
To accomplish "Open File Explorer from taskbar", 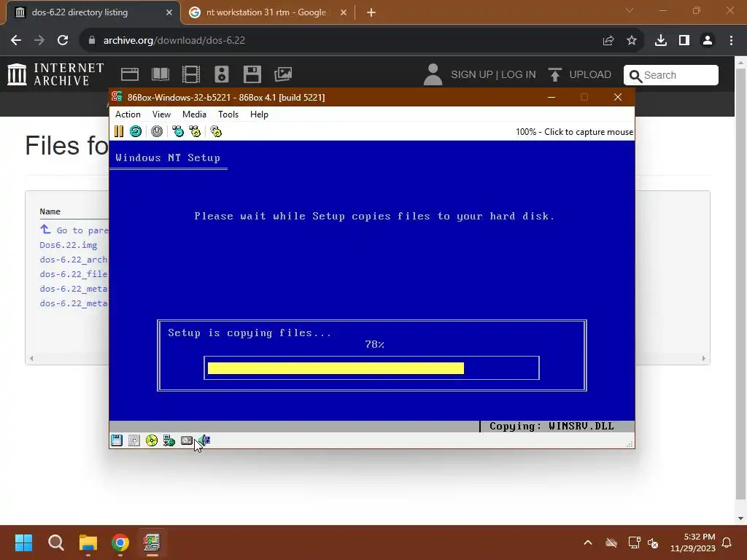I will pyautogui.click(x=88, y=542).
